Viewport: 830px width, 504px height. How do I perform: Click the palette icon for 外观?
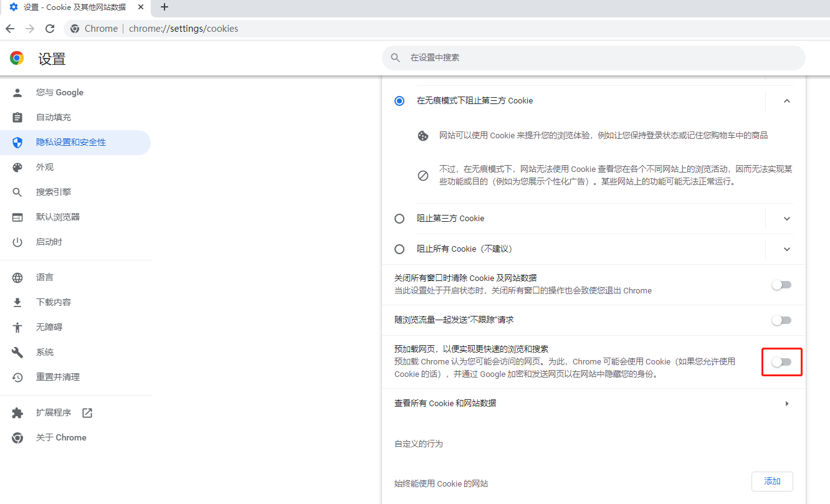[x=17, y=168]
